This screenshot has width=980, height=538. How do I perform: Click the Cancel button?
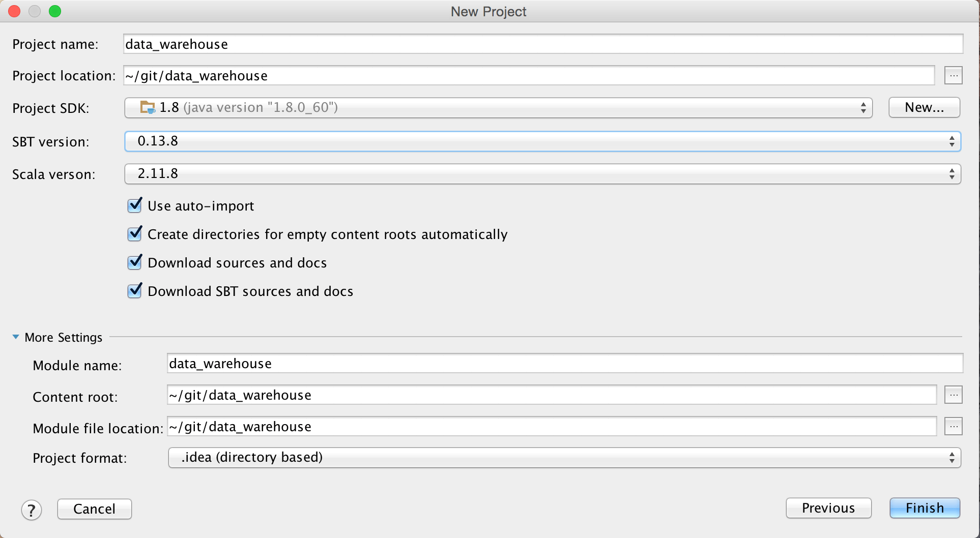(x=95, y=509)
